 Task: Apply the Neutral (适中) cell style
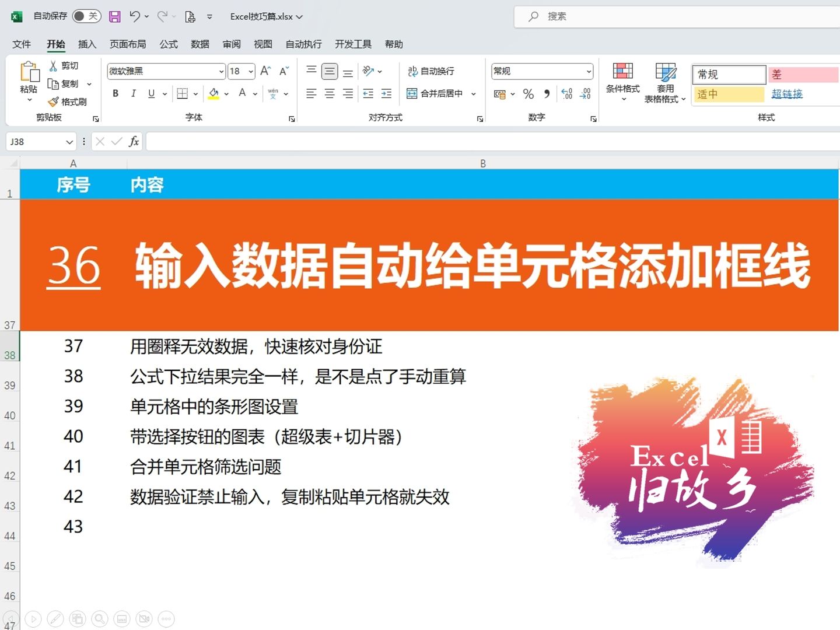(x=729, y=94)
